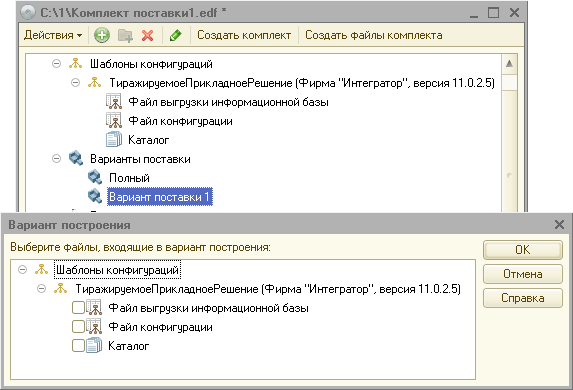Viewport: 573px width, 390px height.
Task: Collapse Шаблоны конфигураций in main window tree
Action: 56,64
